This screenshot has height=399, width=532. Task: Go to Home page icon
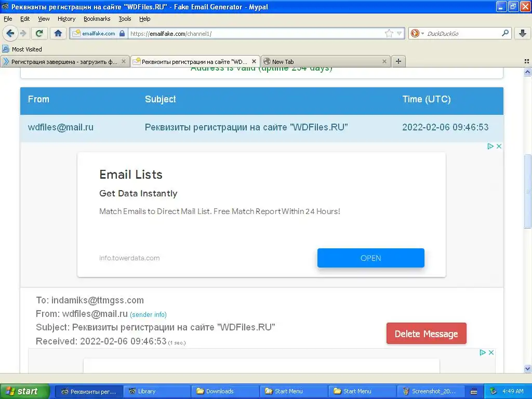point(58,33)
